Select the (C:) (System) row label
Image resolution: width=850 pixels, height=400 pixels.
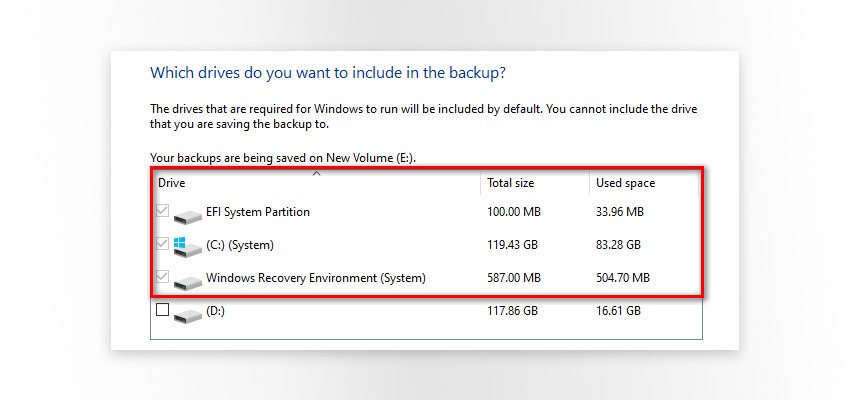(239, 245)
